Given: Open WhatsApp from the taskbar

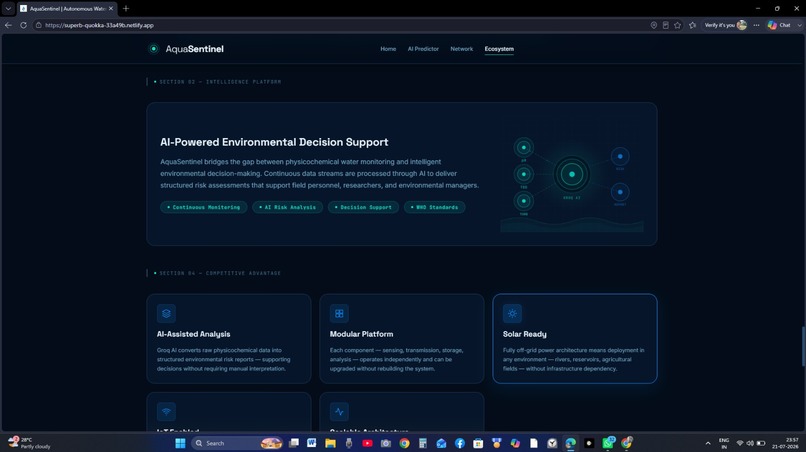Looking at the screenshot, I should coord(608,442).
